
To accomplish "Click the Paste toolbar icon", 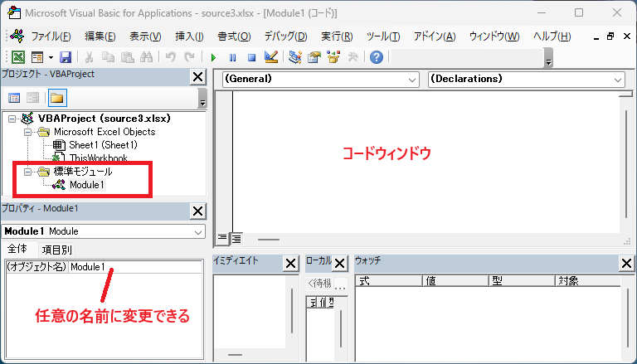I will point(128,57).
